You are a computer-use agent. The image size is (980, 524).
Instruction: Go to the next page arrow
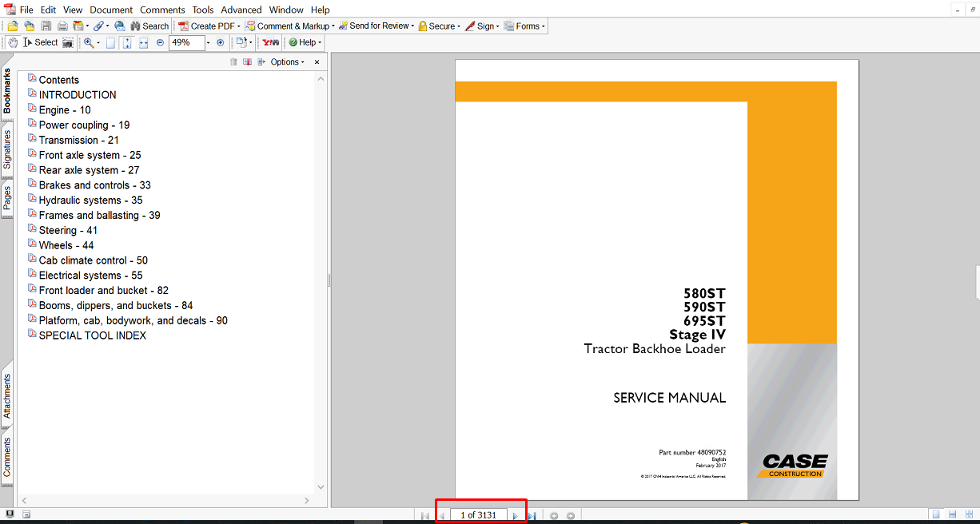[x=515, y=516]
